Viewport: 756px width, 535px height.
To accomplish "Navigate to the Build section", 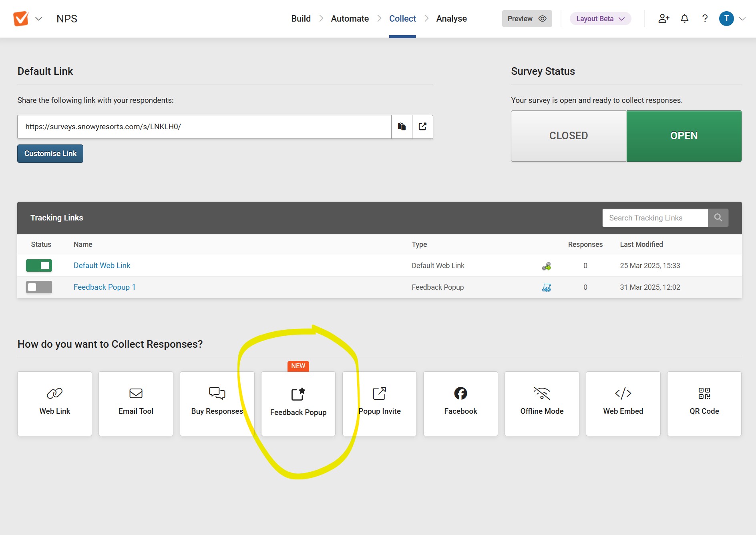I will (301, 18).
